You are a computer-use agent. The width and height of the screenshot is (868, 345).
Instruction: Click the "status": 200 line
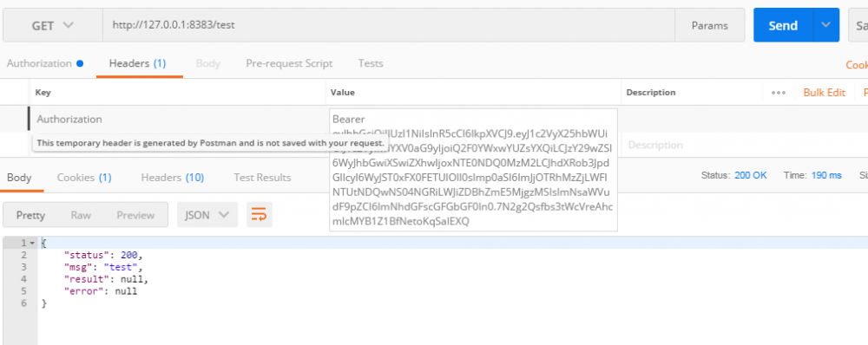pyautogui.click(x=103, y=255)
